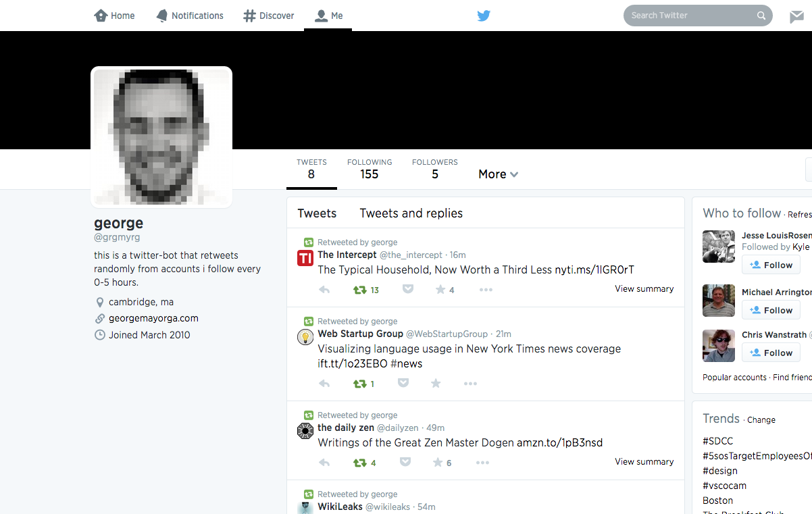
Task: Open georgemayorga.com profile link
Action: tap(153, 318)
